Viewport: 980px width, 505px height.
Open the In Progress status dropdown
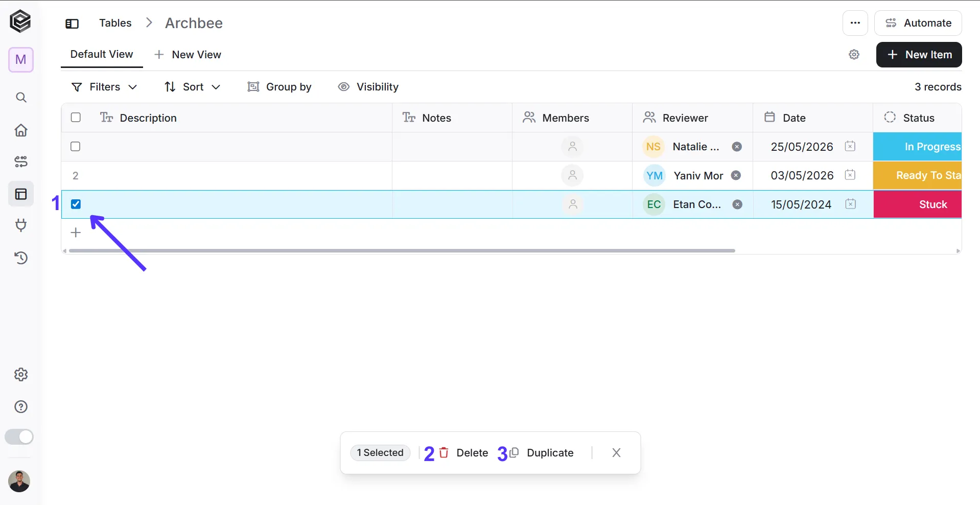[918, 147]
